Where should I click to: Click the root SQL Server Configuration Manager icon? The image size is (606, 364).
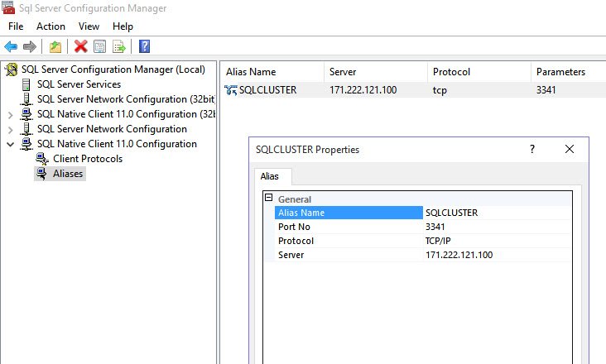12,69
